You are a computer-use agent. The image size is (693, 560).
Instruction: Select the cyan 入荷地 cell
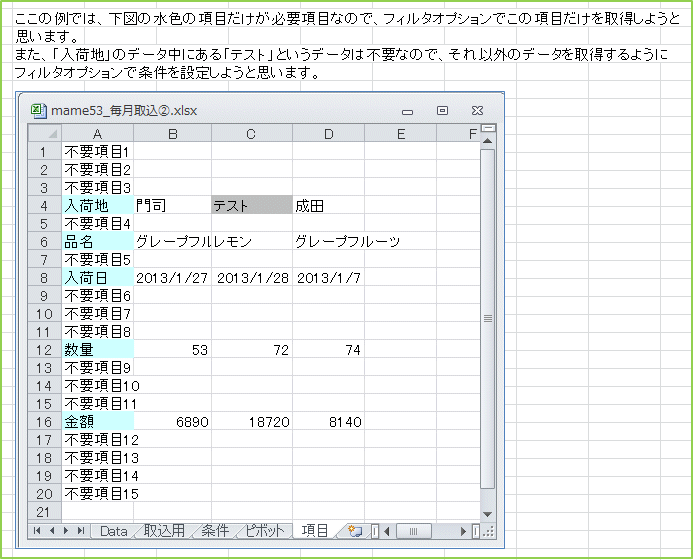click(98, 206)
